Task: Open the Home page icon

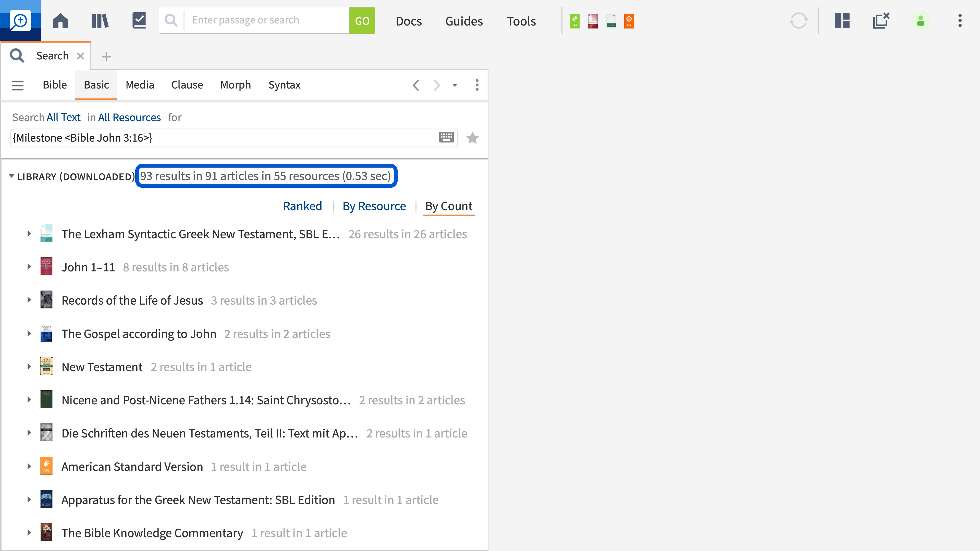Action: 60,20
